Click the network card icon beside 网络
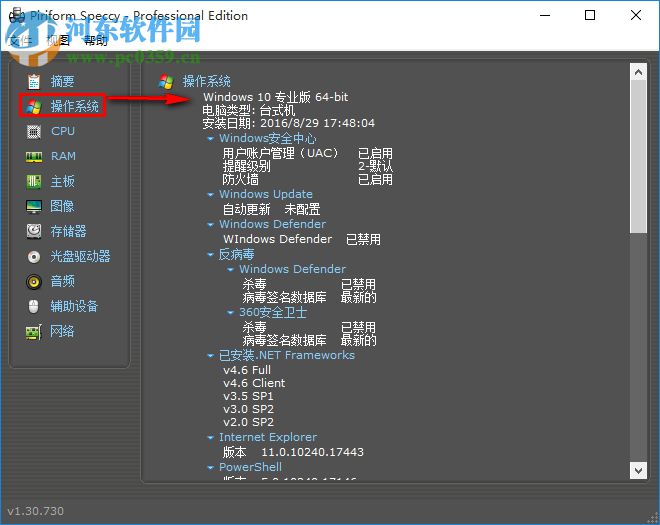 click(34, 332)
